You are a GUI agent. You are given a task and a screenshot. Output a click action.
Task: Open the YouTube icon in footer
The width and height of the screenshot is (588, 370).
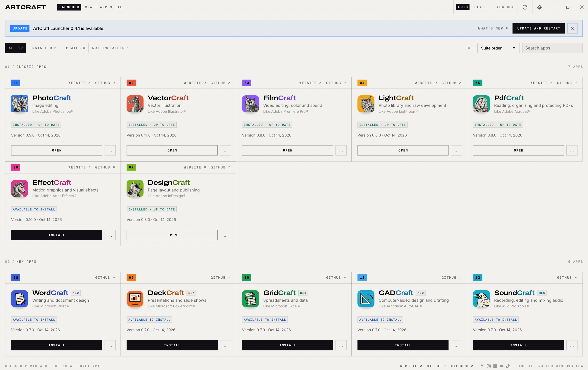pyautogui.click(x=502, y=366)
